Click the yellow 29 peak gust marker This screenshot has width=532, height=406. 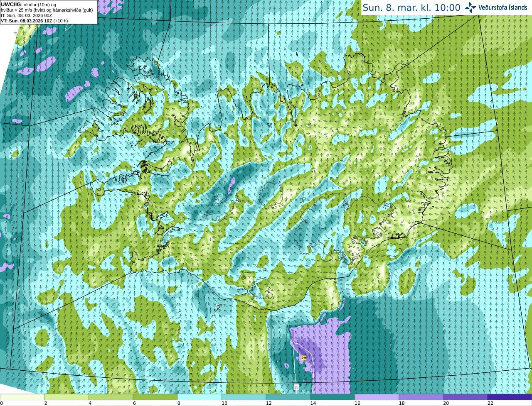(304, 357)
